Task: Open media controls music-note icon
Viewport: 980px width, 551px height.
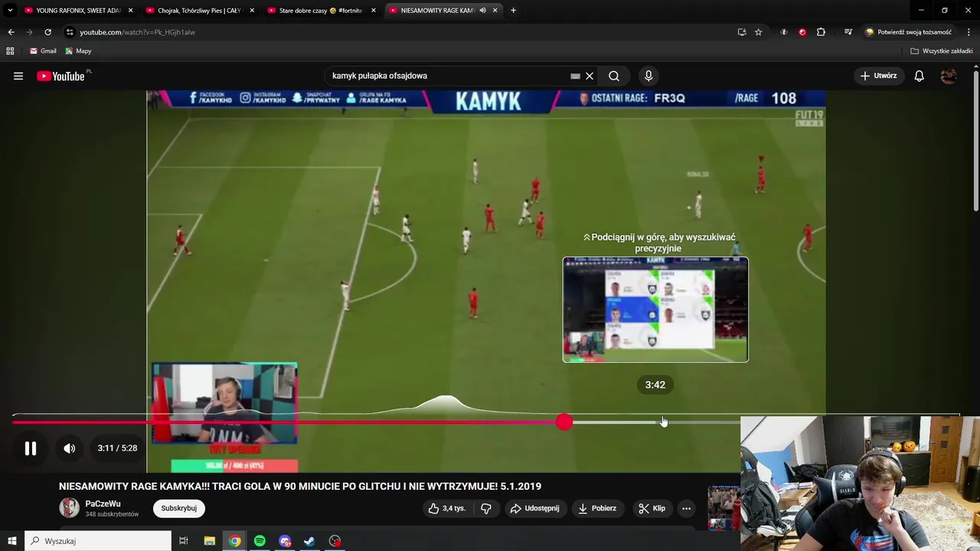Action: click(848, 32)
